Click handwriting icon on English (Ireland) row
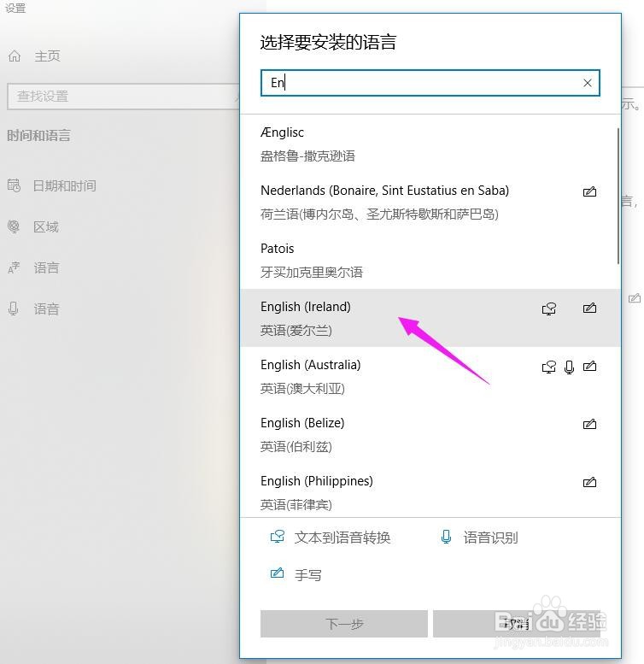 click(x=589, y=308)
